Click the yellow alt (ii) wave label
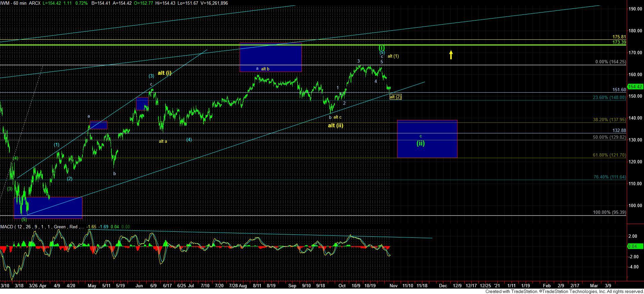This screenshot has width=644, height=294. (335, 126)
